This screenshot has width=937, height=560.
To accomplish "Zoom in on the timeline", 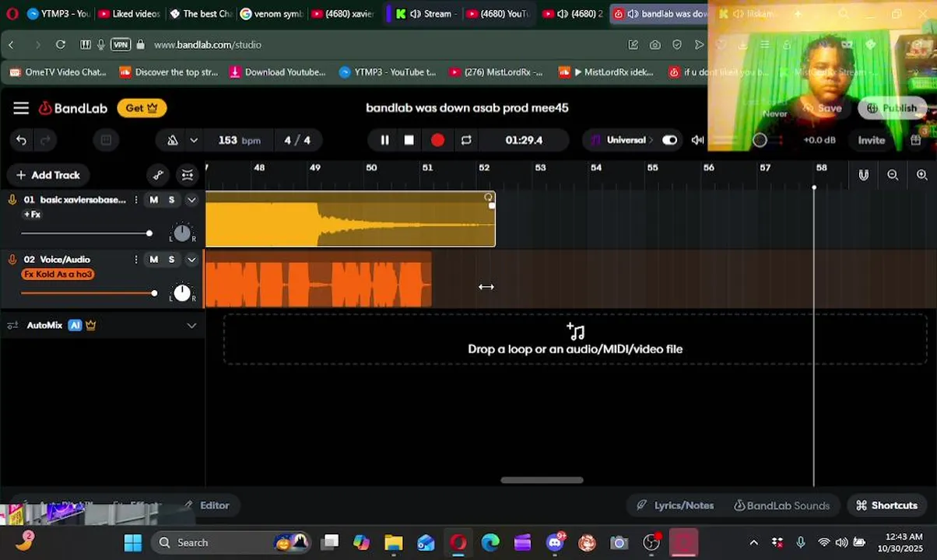I will click(x=922, y=175).
